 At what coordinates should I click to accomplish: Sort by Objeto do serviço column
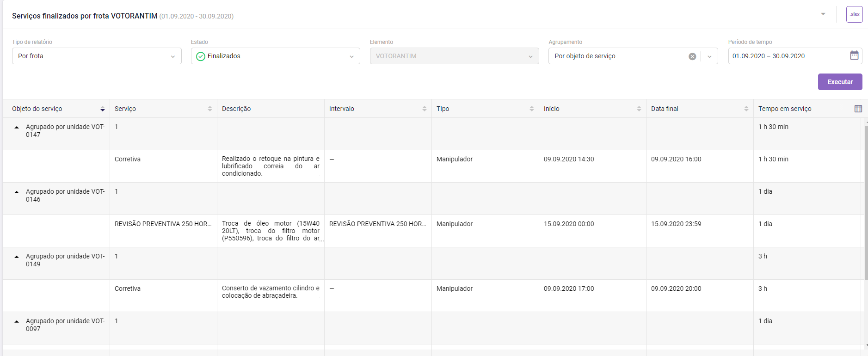click(x=102, y=109)
